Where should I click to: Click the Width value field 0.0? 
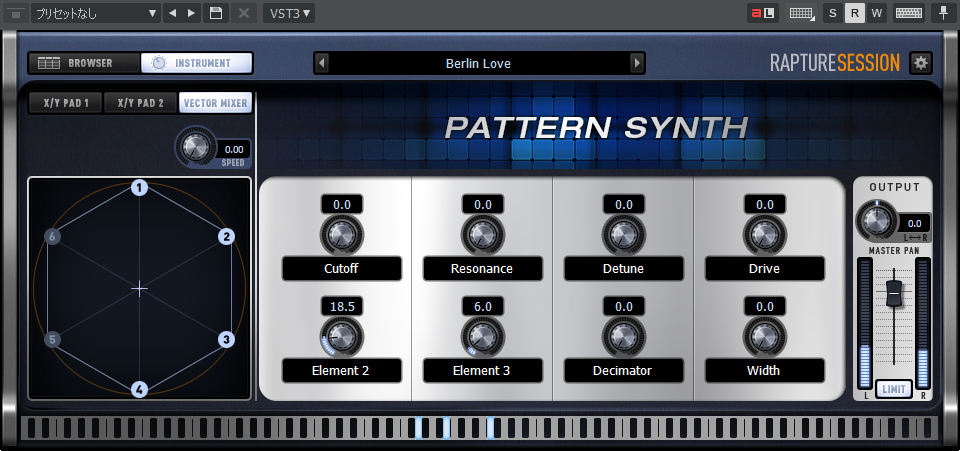pyautogui.click(x=764, y=307)
